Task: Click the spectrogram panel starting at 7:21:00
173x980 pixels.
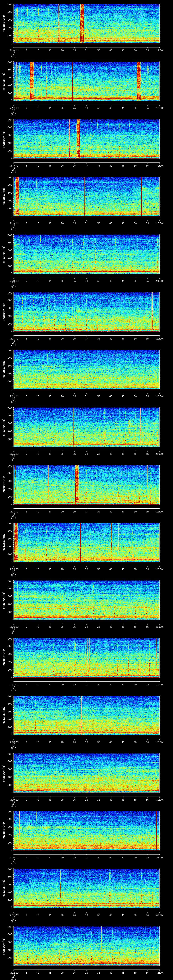Action: [86, 312]
